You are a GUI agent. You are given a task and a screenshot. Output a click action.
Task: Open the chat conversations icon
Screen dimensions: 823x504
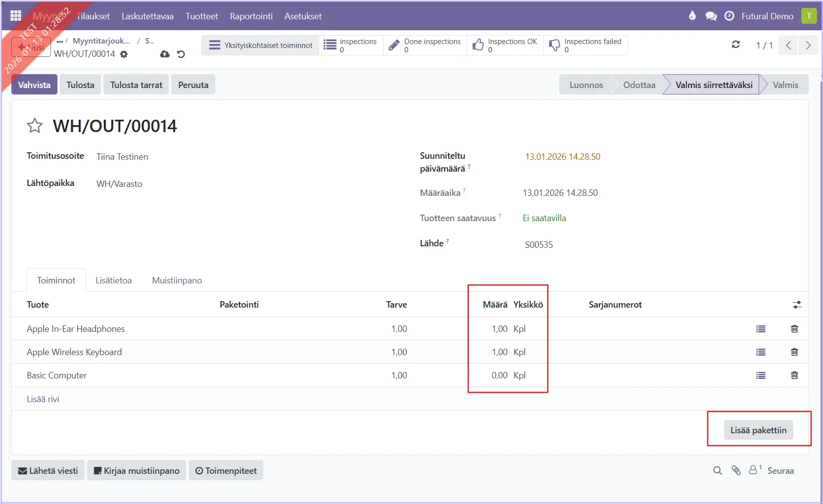pos(711,16)
